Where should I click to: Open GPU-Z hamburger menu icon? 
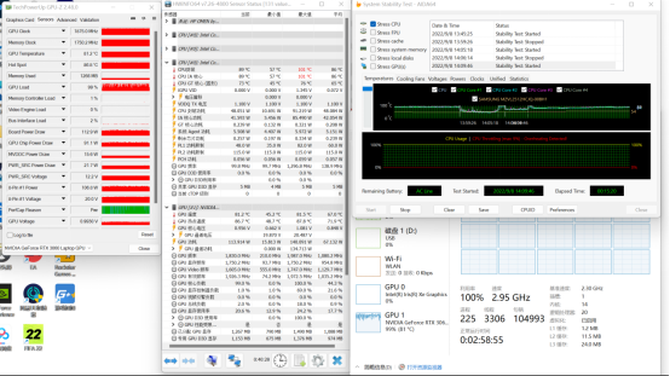tap(153, 19)
